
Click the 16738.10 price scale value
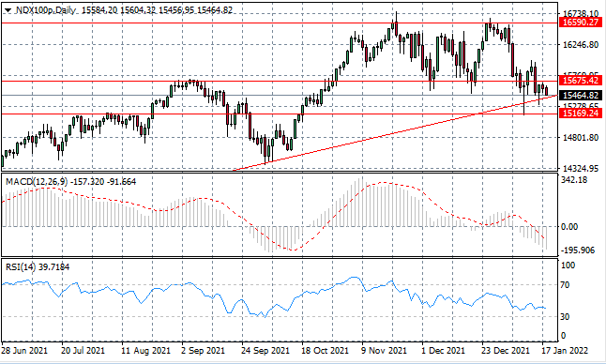pos(581,13)
